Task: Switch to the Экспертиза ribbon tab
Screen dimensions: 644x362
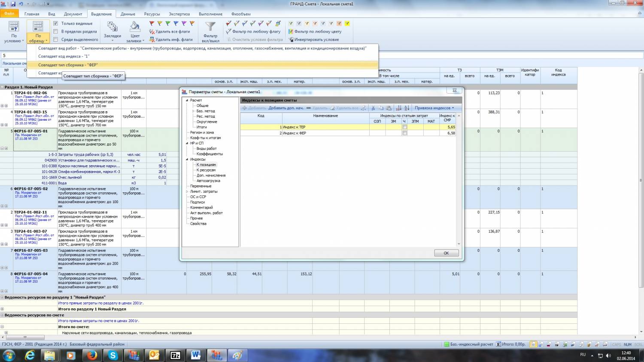Action: click(179, 14)
